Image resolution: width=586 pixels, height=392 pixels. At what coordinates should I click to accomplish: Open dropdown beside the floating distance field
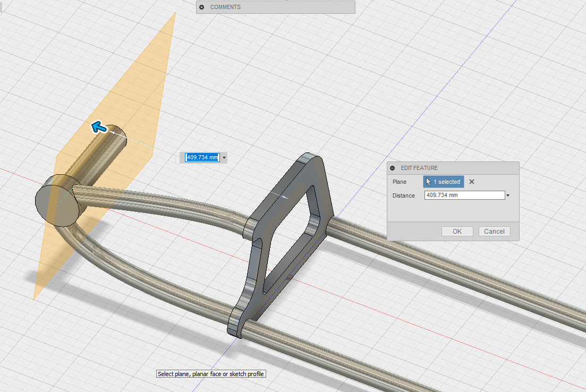(x=224, y=158)
